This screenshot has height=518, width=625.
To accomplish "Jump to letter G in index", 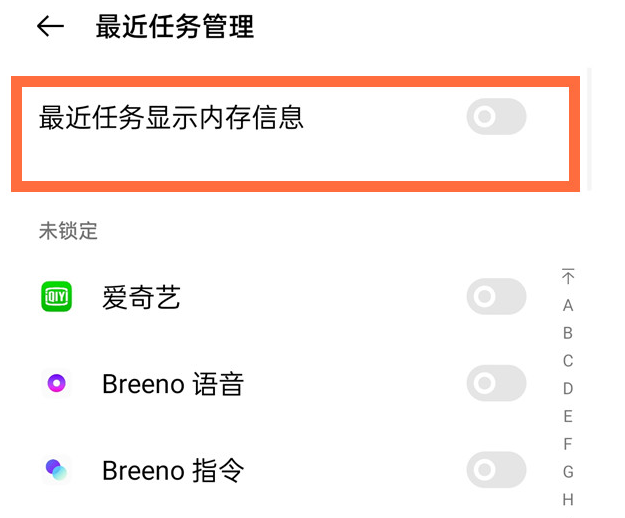I will pyautogui.click(x=568, y=472).
